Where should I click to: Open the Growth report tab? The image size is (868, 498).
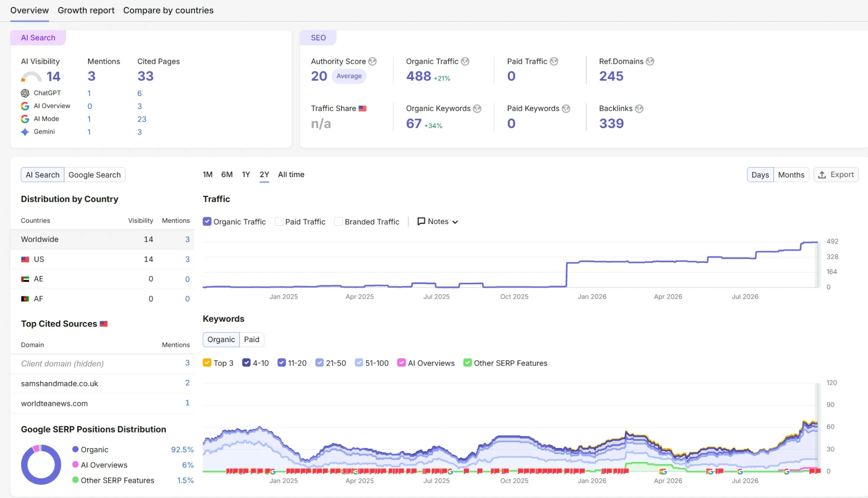(x=86, y=10)
